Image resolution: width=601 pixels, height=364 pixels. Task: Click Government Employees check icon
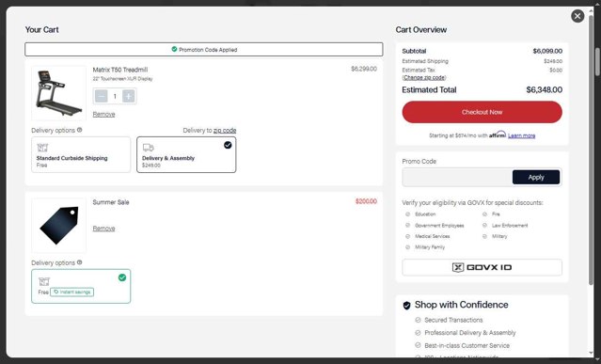(408, 226)
